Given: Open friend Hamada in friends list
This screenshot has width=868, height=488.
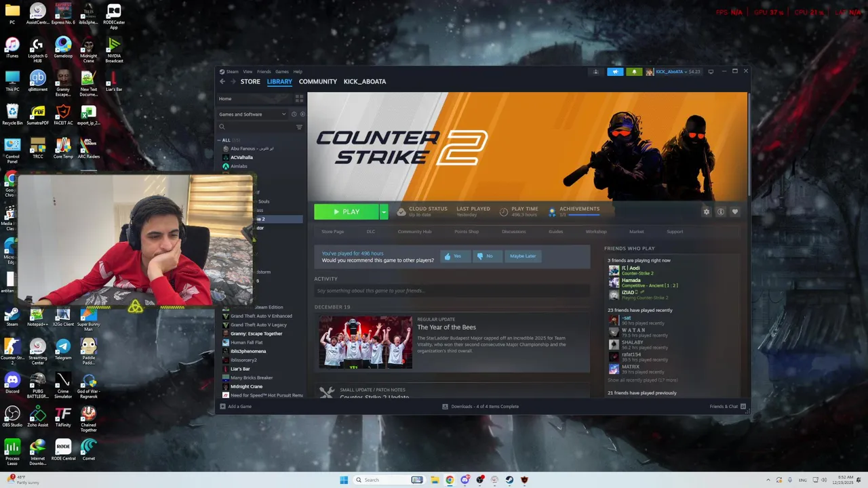Looking at the screenshot, I should tap(631, 281).
